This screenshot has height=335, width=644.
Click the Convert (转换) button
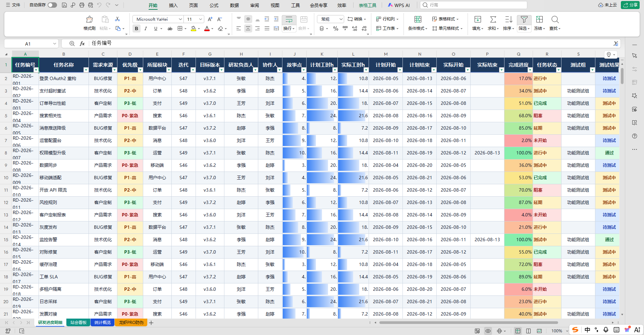point(357,19)
